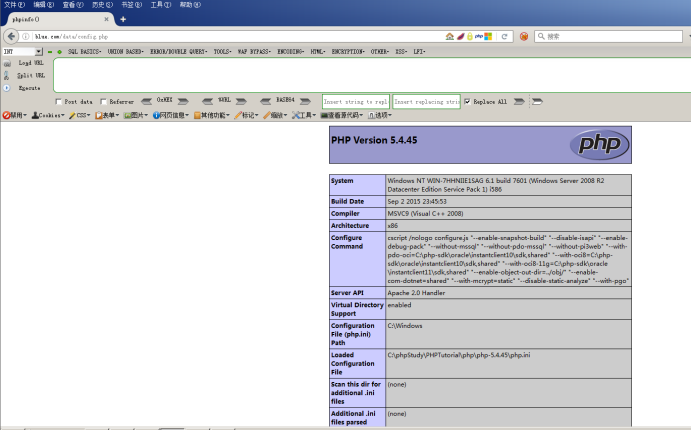
Task: Click the Load URL icon
Action: 7,64
